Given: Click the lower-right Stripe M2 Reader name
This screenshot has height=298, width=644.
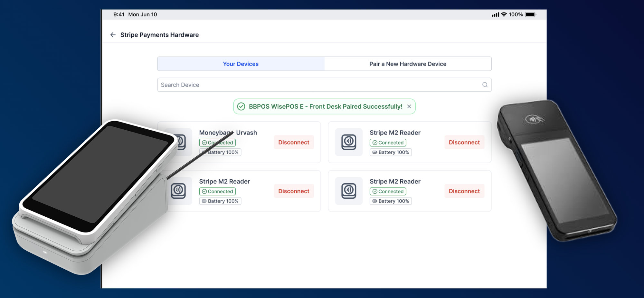Looking at the screenshot, I should (395, 181).
